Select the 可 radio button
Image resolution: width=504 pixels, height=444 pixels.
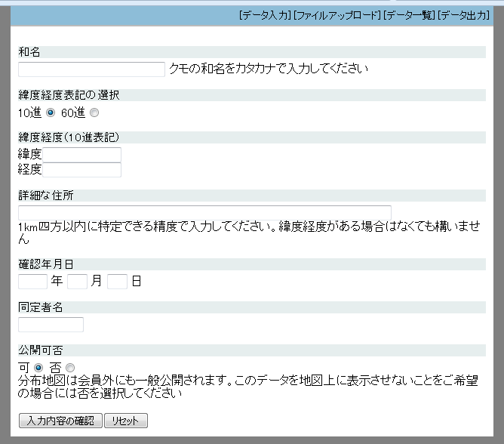tap(38, 368)
